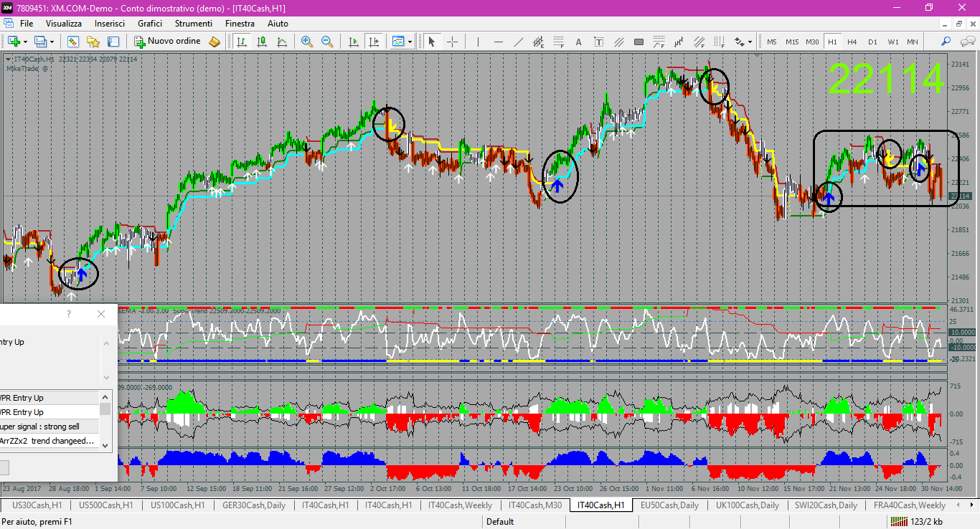
Task: Select the rectangle shape tool
Action: pyautogui.click(x=639, y=42)
